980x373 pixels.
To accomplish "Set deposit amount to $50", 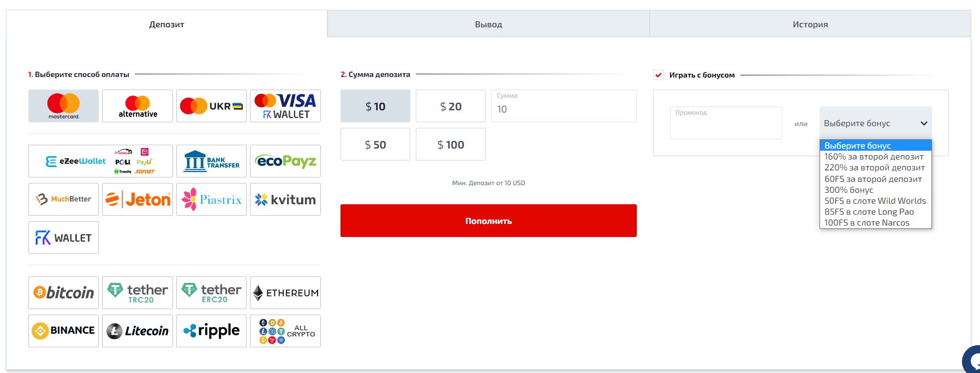I will point(375,144).
